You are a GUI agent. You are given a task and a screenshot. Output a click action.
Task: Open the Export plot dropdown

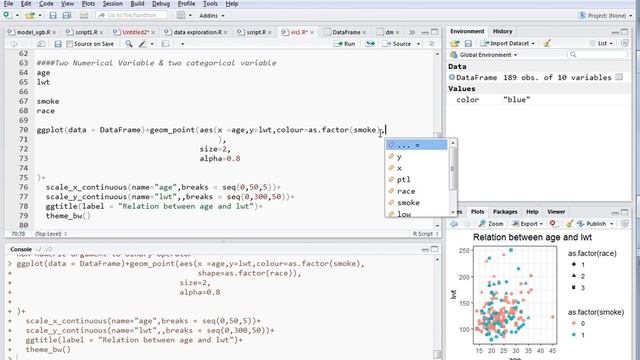click(x=528, y=224)
